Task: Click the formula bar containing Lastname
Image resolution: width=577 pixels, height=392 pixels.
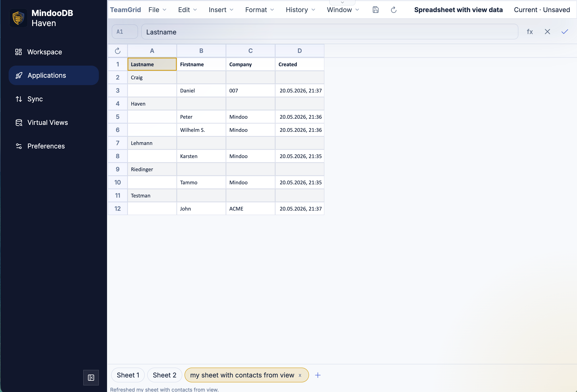Action: coord(330,32)
